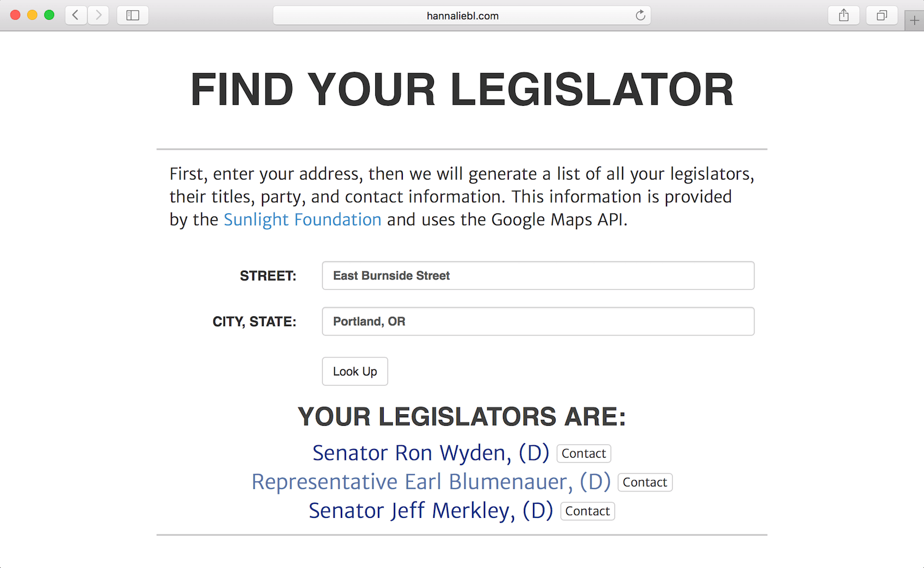This screenshot has height=568, width=924.
Task: Click the hannaliebl.com address bar
Action: pyautogui.click(x=462, y=15)
